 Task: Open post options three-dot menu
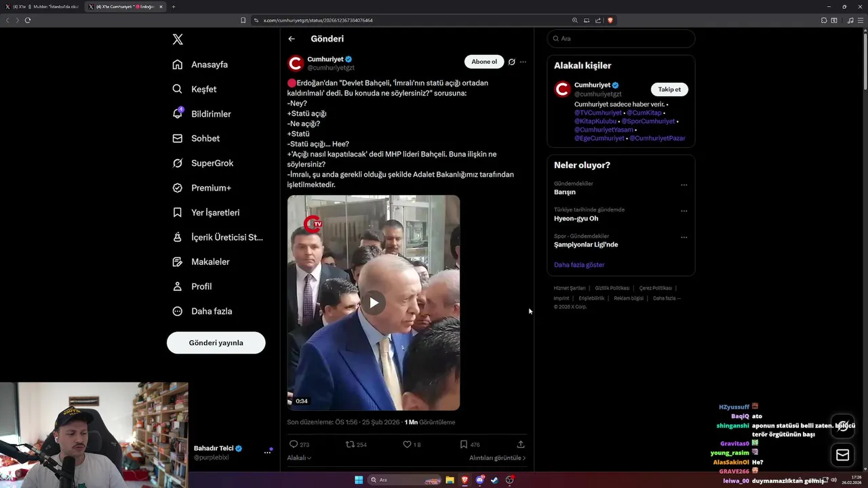(523, 62)
